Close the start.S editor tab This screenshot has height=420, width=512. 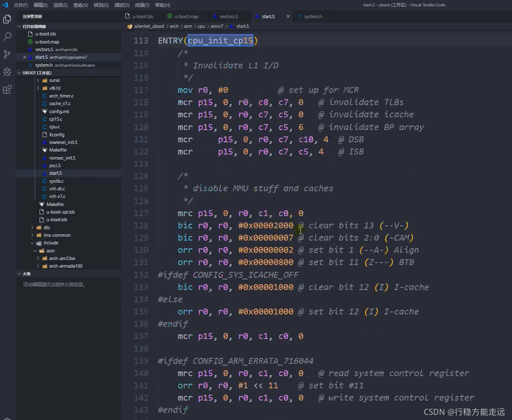click(x=288, y=16)
